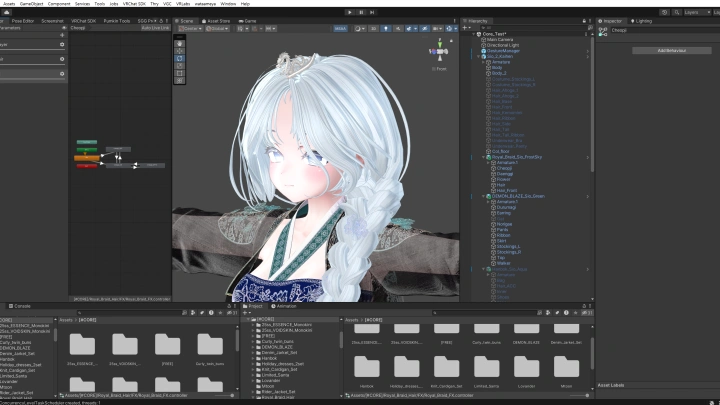Toggle the Hierarchy panel lock icon

[x=584, y=21]
